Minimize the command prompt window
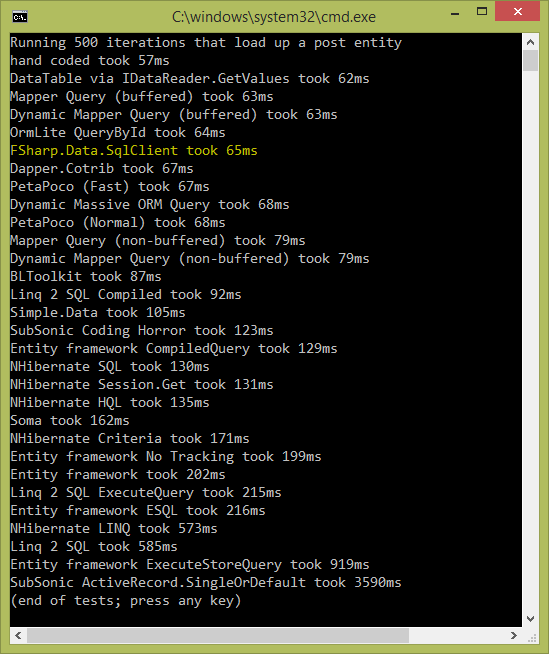 (x=455, y=13)
